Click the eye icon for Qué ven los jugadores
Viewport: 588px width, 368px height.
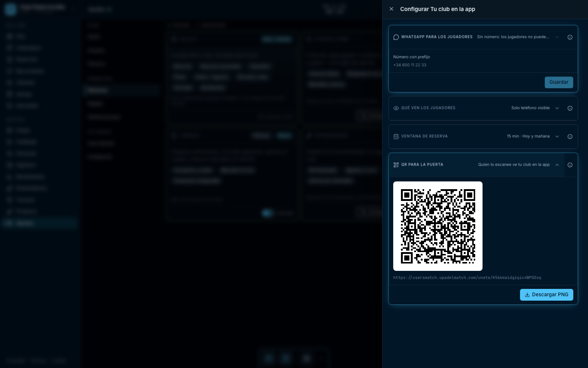pos(396,108)
